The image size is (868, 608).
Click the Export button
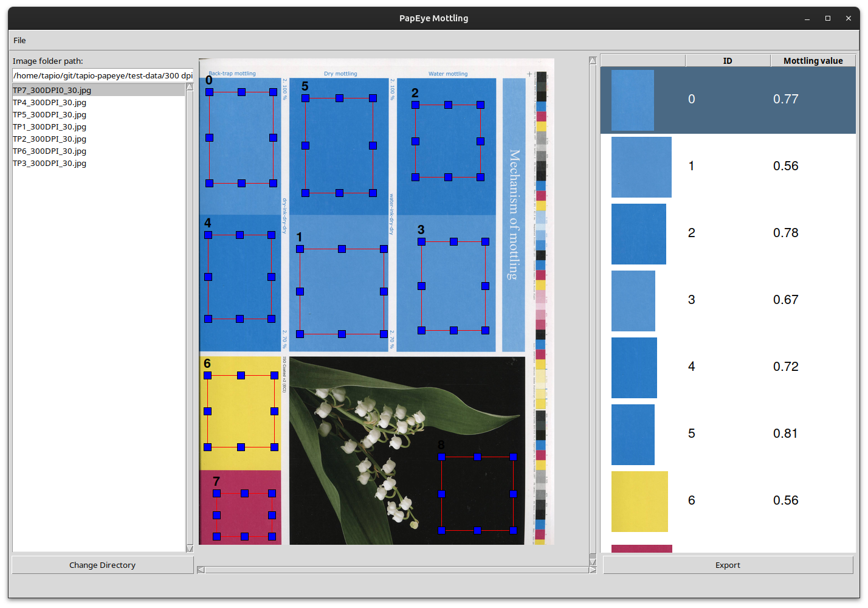pyautogui.click(x=728, y=565)
